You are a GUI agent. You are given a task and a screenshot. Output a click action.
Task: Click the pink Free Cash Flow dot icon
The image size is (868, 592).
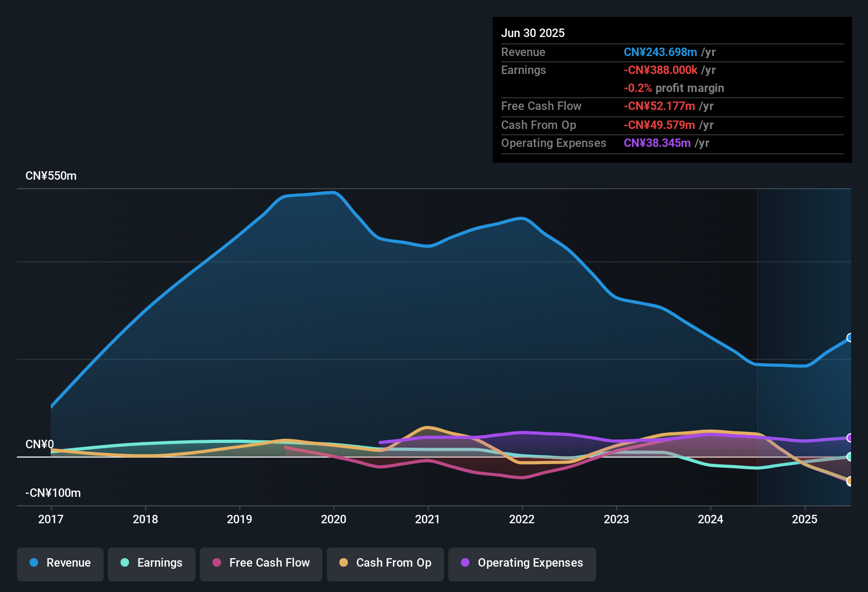[x=217, y=563]
